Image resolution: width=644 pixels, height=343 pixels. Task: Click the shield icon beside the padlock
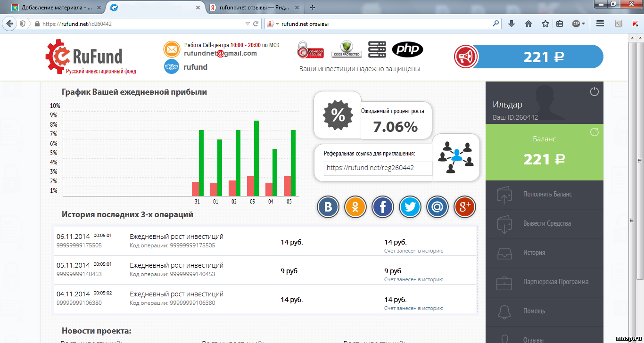(23, 24)
